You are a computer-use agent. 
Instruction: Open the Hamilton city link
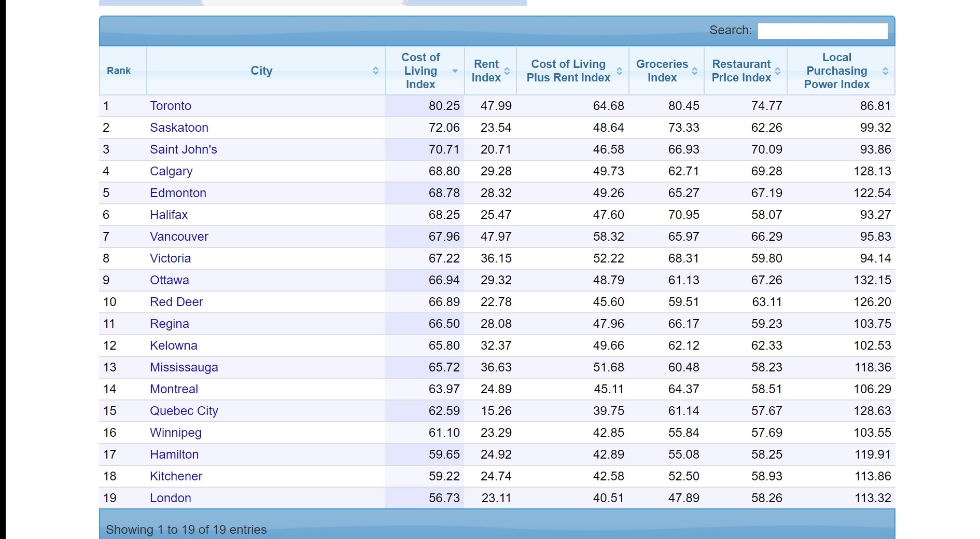coord(174,454)
